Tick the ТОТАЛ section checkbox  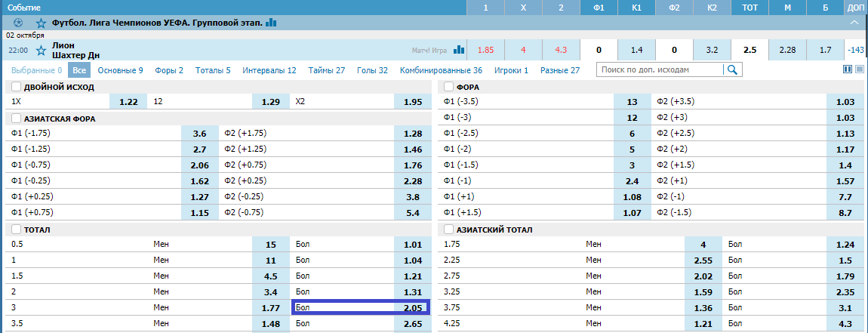point(16,230)
